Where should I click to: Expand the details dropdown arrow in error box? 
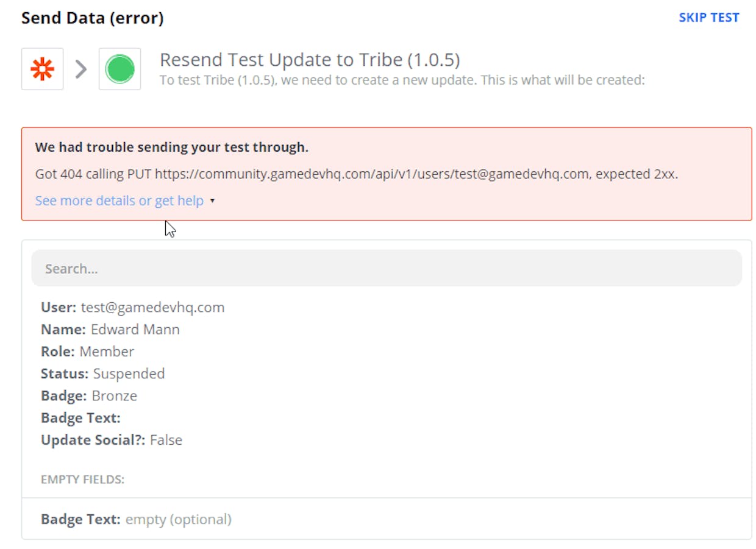click(x=212, y=201)
